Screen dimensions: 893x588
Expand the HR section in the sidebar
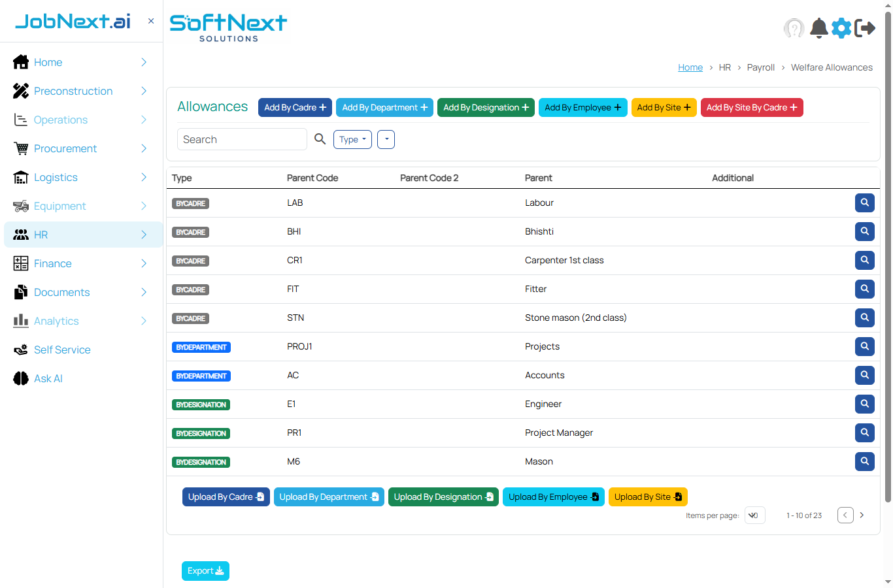coord(83,235)
